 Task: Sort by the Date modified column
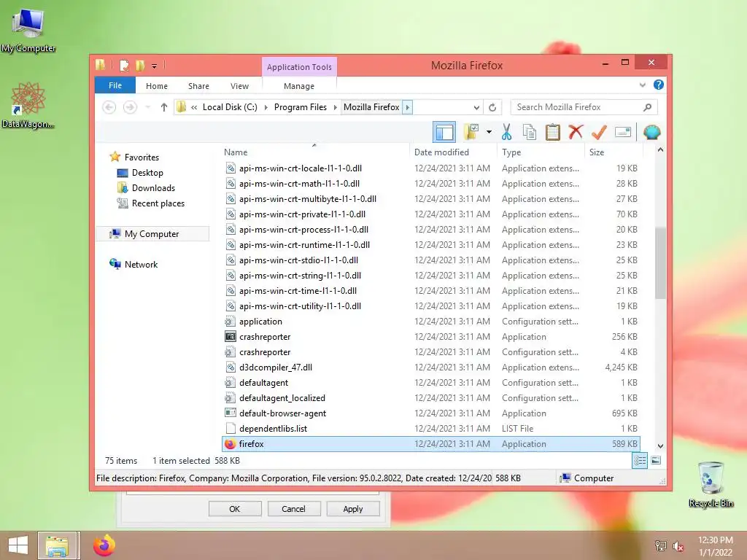(x=452, y=152)
